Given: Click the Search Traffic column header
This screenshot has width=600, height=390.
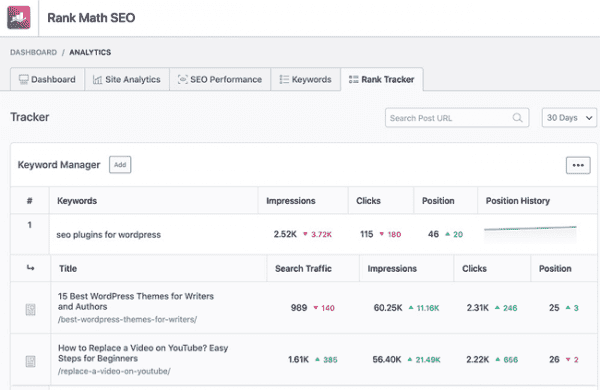Looking at the screenshot, I should (x=303, y=269).
